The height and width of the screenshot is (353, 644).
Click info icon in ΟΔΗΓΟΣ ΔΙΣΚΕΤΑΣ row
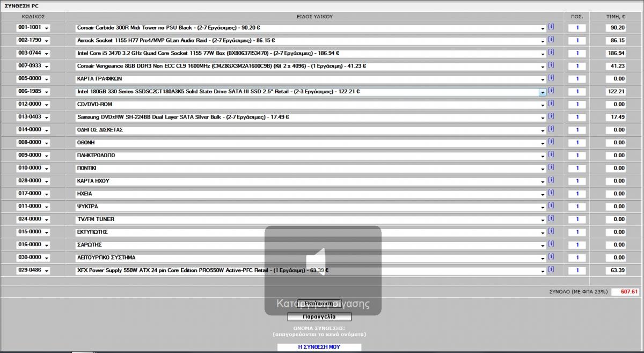pos(551,129)
